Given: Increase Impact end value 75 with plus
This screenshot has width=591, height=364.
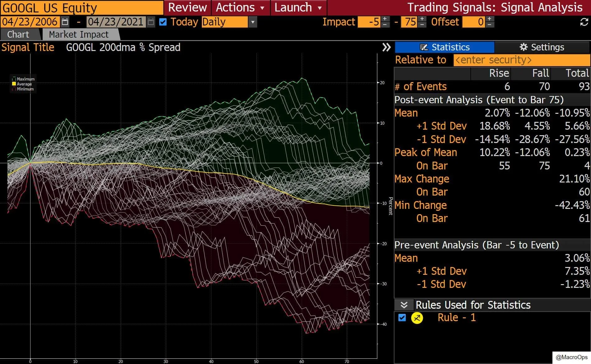Looking at the screenshot, I should coord(422,19).
